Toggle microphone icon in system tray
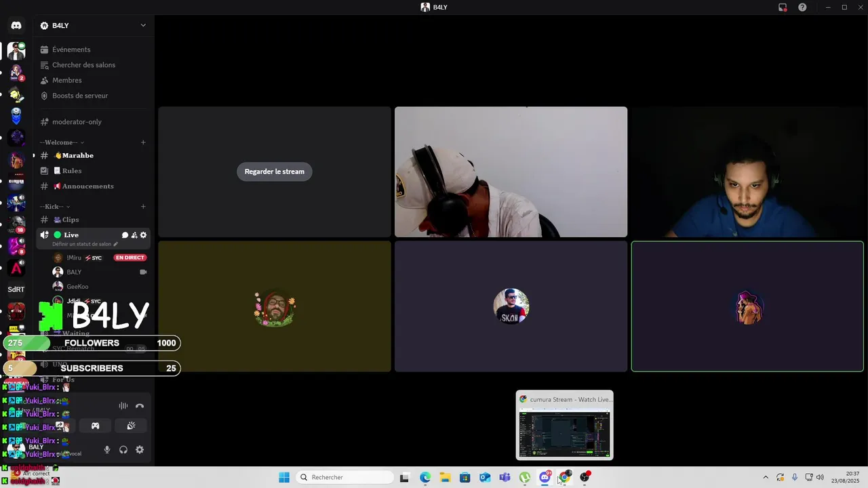Viewport: 868px width, 488px height. pyautogui.click(x=795, y=477)
